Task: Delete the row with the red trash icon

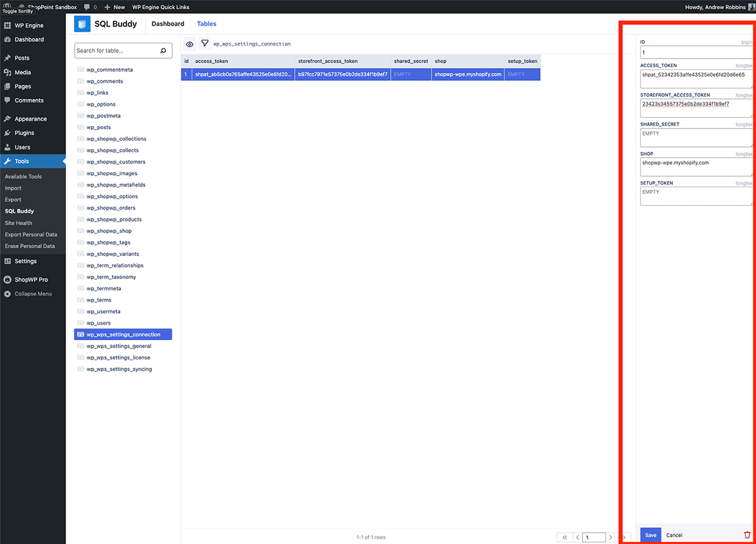Action: 747,535
